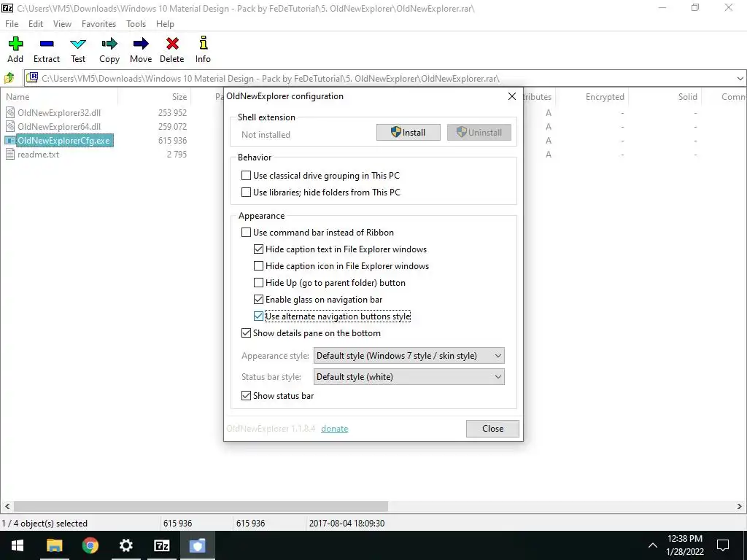
Task: Click the scrollbar right arrow
Action: tap(740, 507)
